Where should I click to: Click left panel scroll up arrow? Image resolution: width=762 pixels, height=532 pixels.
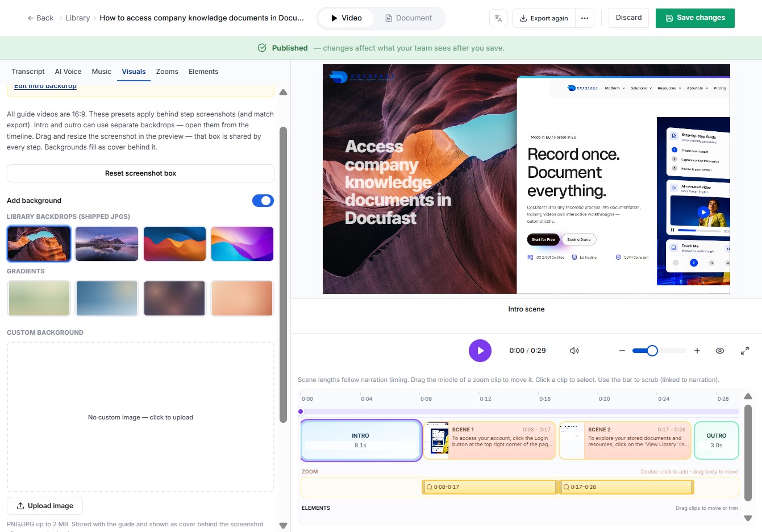click(x=283, y=92)
